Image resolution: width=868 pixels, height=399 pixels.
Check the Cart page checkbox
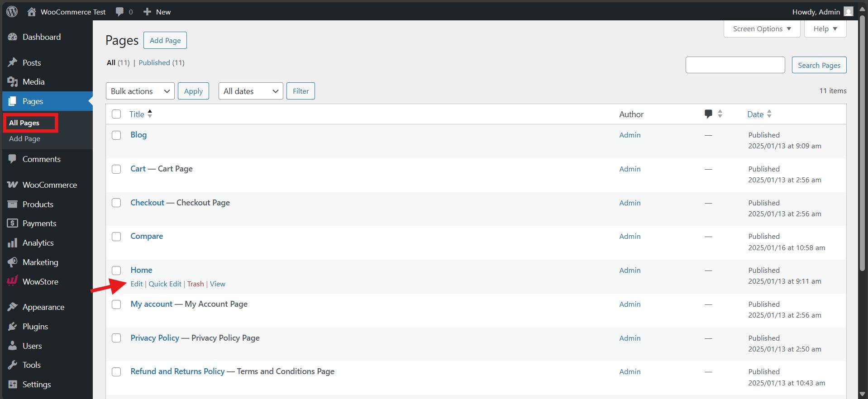pos(116,169)
